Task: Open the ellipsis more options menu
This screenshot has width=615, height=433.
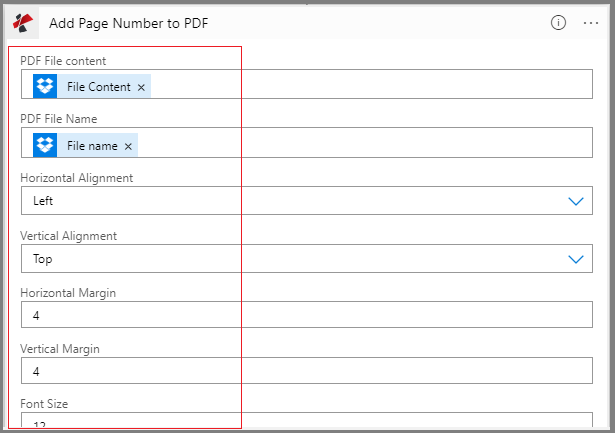Action: 591,22
